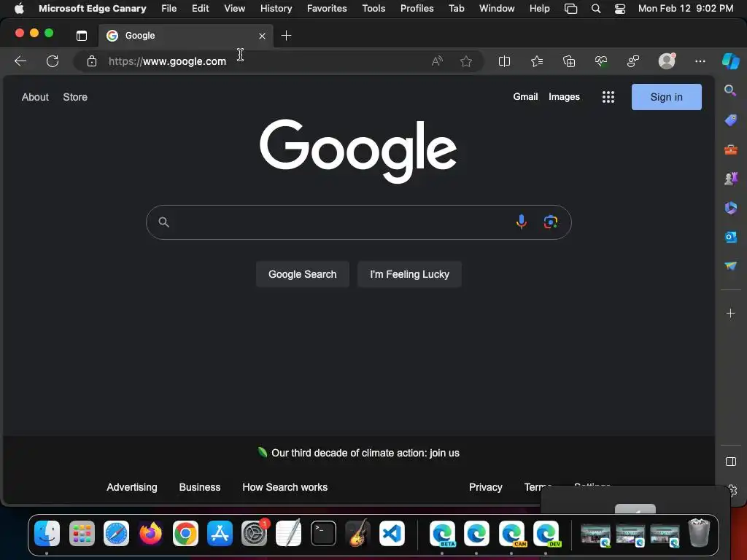
Task: Click I'm Feeling Lucky button
Action: [410, 274]
